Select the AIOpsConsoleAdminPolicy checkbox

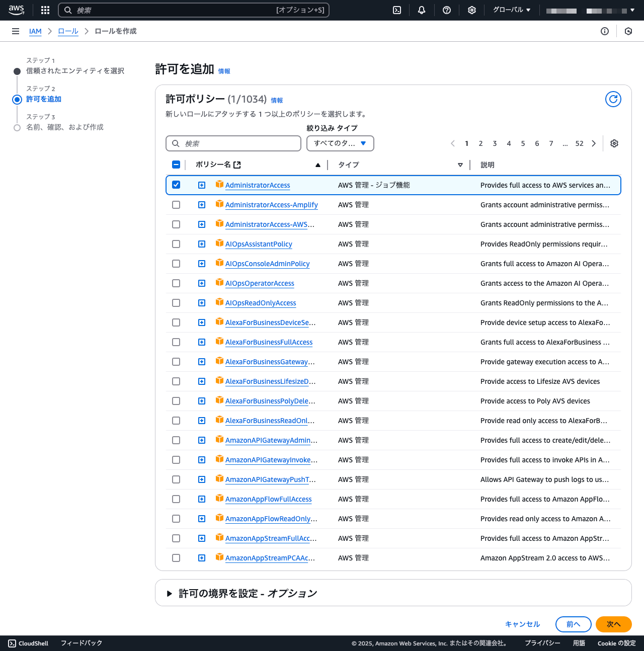(176, 264)
